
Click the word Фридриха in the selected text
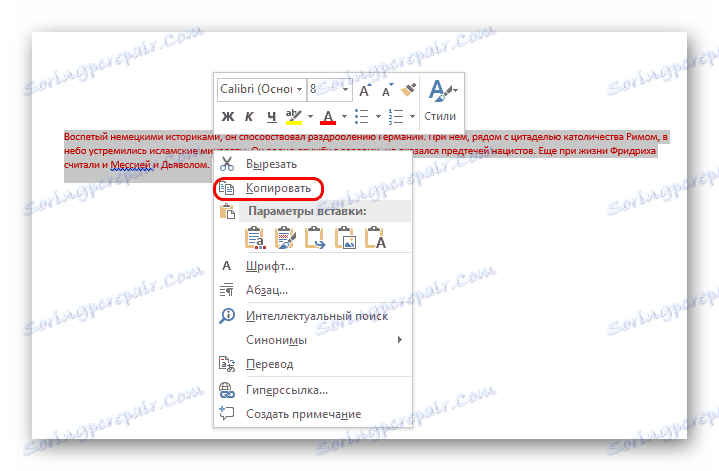pos(633,150)
